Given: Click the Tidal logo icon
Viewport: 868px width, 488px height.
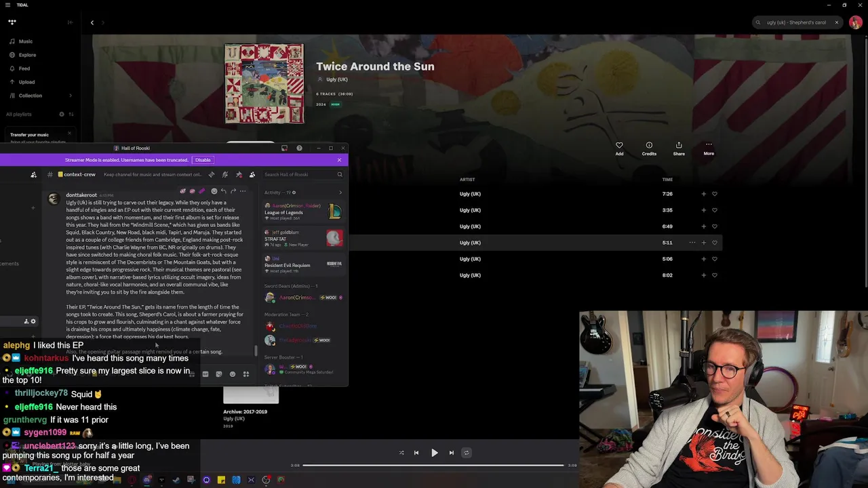Looking at the screenshot, I should [12, 22].
